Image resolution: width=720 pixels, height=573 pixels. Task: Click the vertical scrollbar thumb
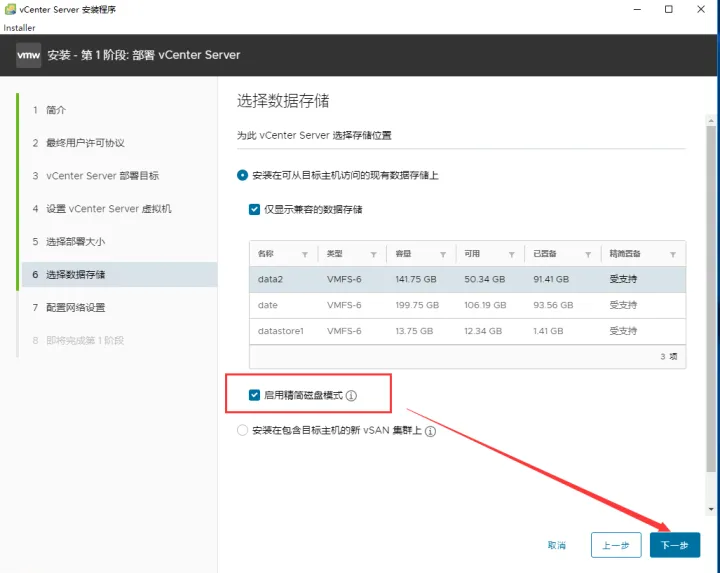(711, 298)
